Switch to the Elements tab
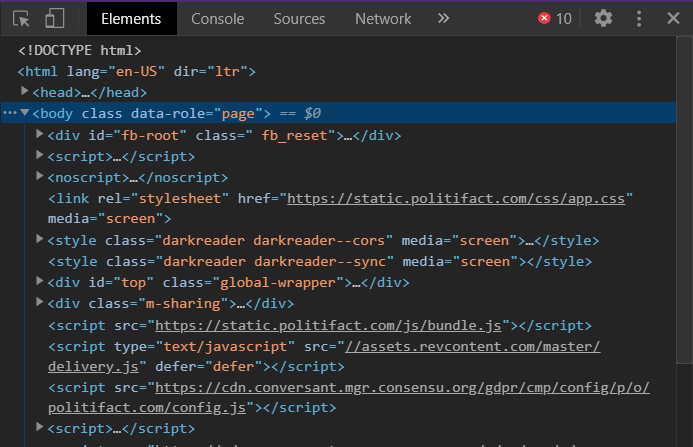 pos(131,19)
